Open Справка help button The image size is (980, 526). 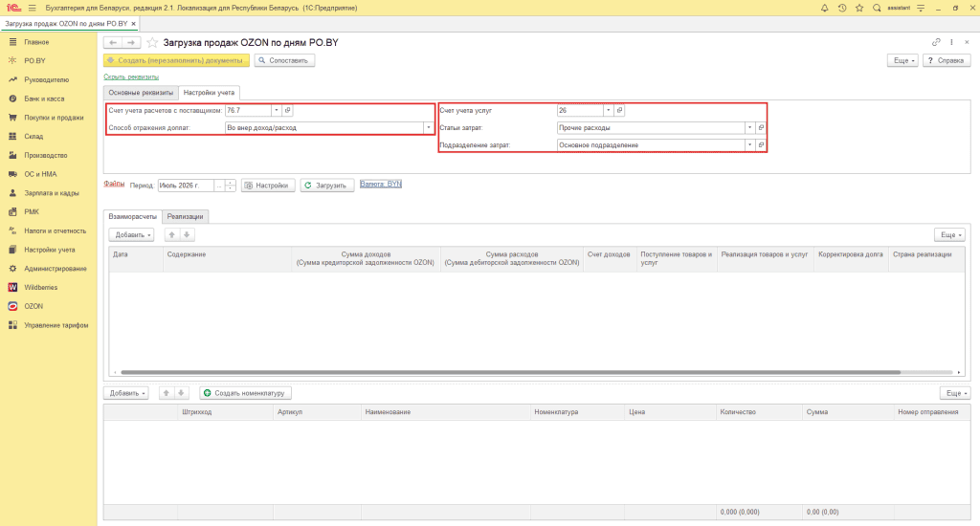coord(947,60)
